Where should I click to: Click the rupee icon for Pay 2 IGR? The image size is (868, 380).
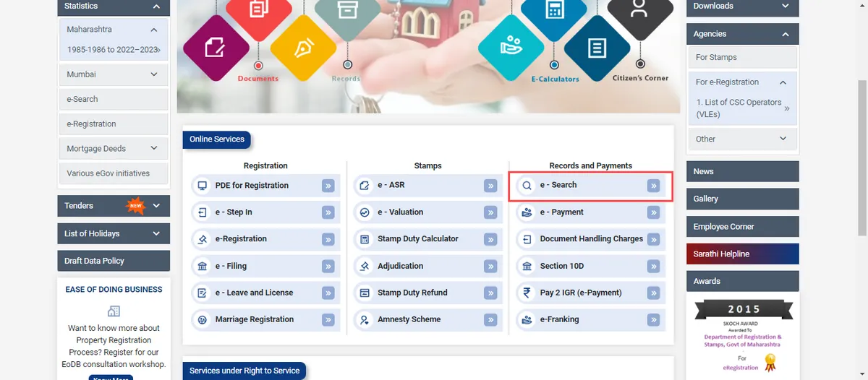[527, 293]
